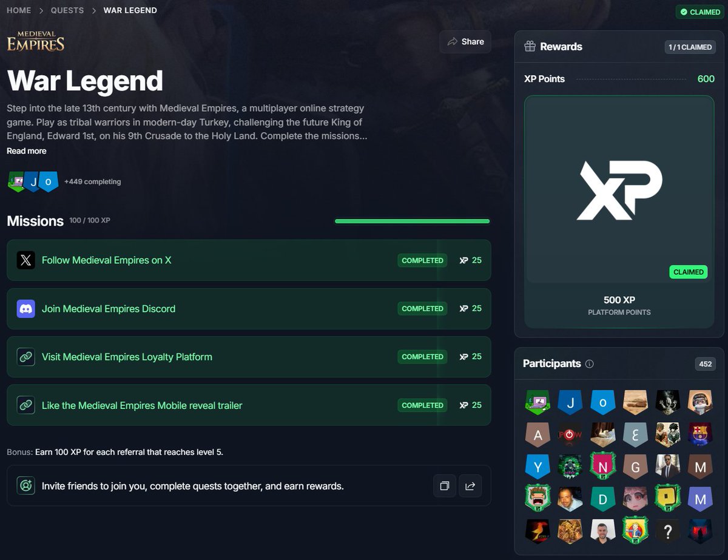Open yellow Roblox-face participant avatar

668,499
